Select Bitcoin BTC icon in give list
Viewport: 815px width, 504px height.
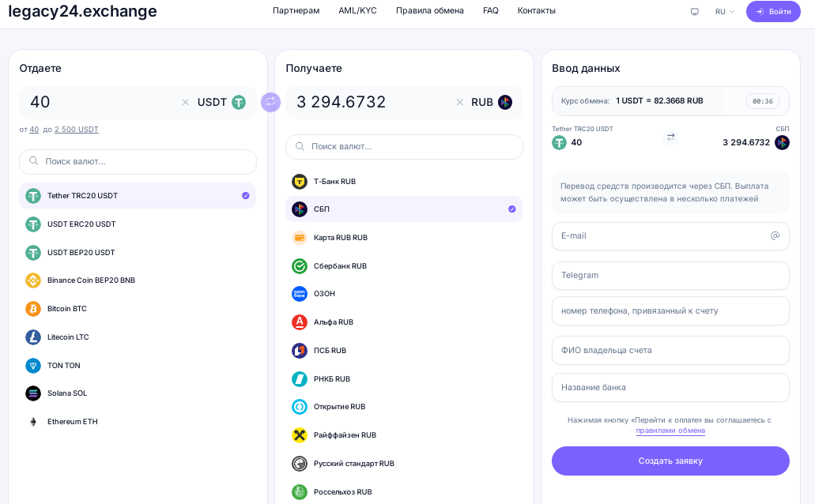(33, 309)
